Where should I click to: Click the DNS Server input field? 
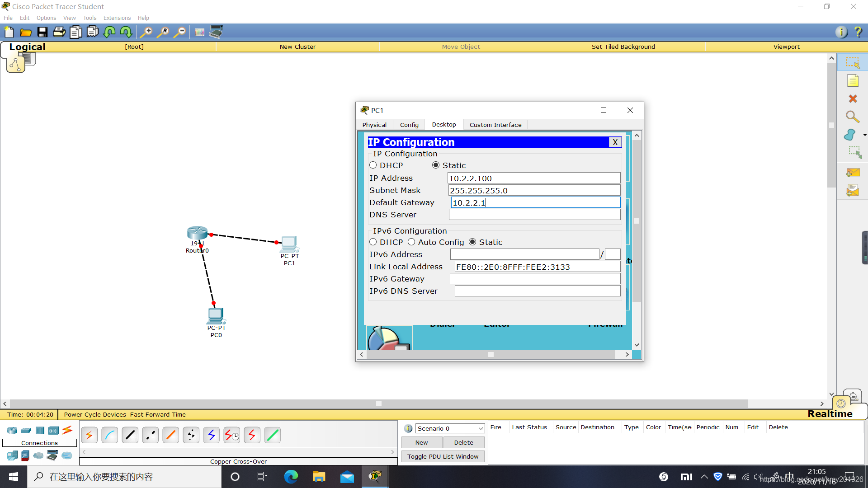click(x=534, y=215)
